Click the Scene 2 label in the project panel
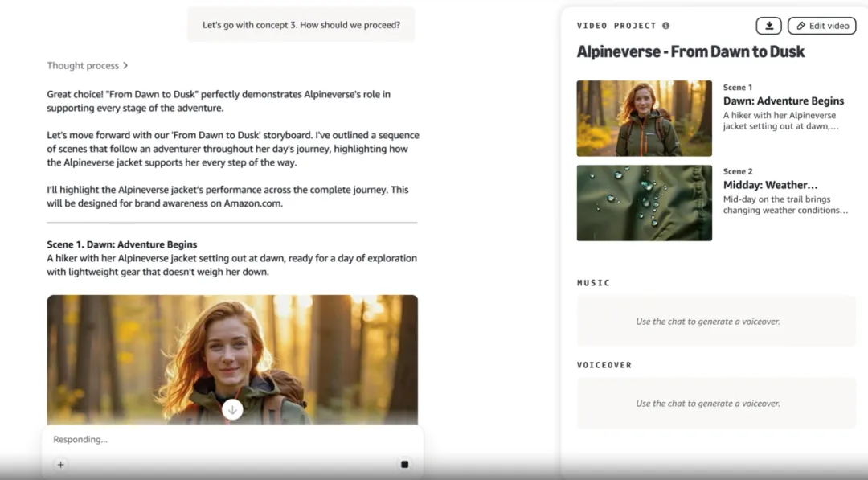Screen dimensions: 868x480 (x=737, y=171)
